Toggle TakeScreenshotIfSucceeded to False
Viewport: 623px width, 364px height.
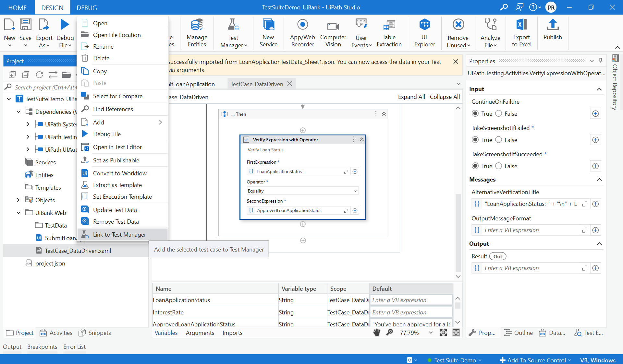point(499,166)
